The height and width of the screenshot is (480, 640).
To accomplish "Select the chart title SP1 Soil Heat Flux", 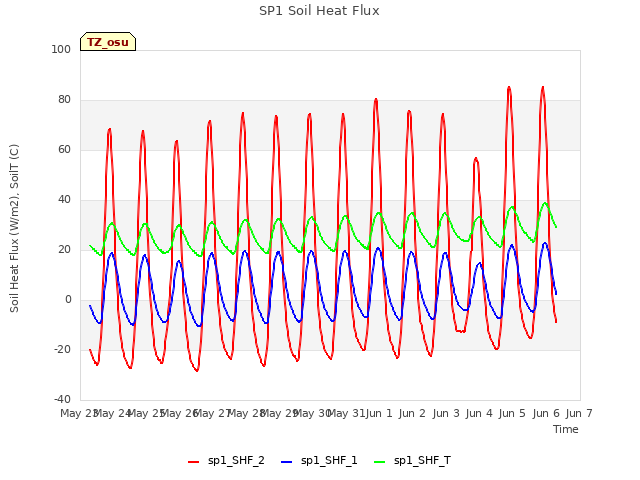I will (x=319, y=11).
